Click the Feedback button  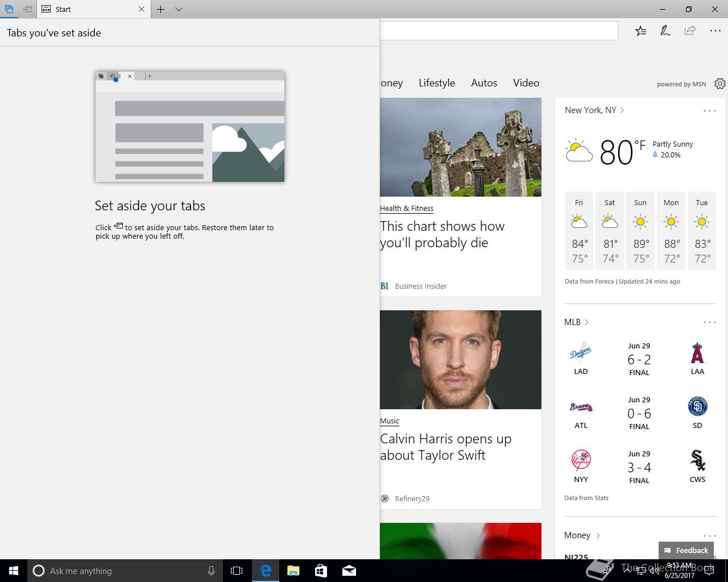686,550
